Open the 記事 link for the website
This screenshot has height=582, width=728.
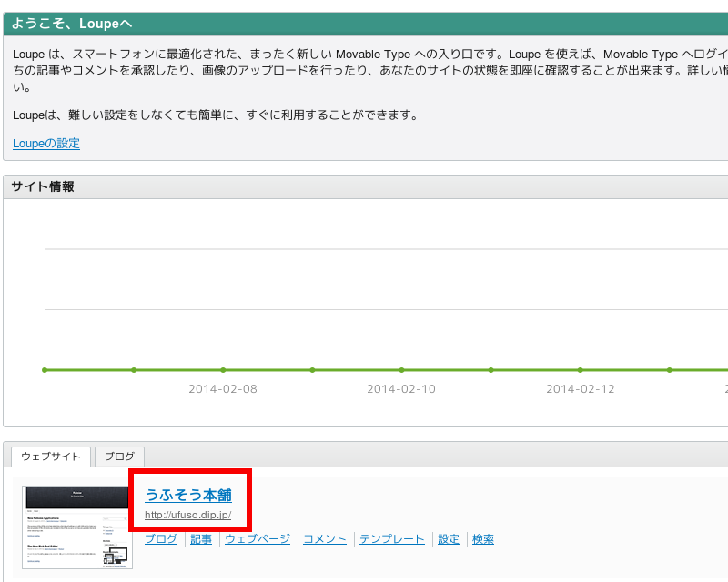click(x=201, y=539)
